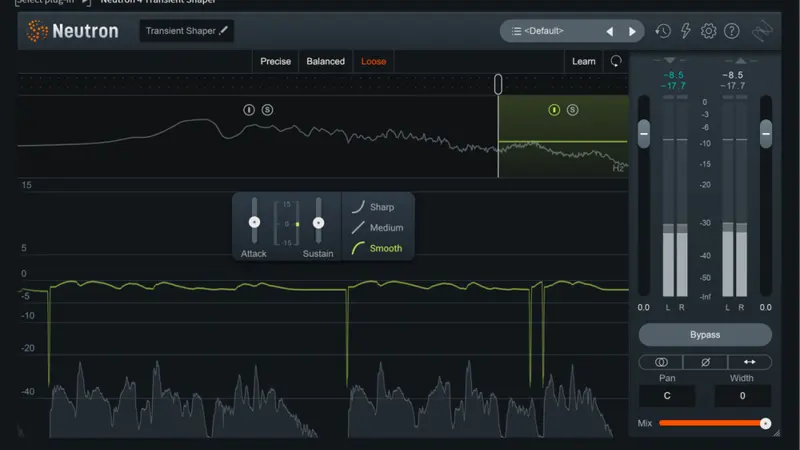The width and height of the screenshot is (800, 450).
Task: Click the Neutron logo icon
Action: pos(37,31)
